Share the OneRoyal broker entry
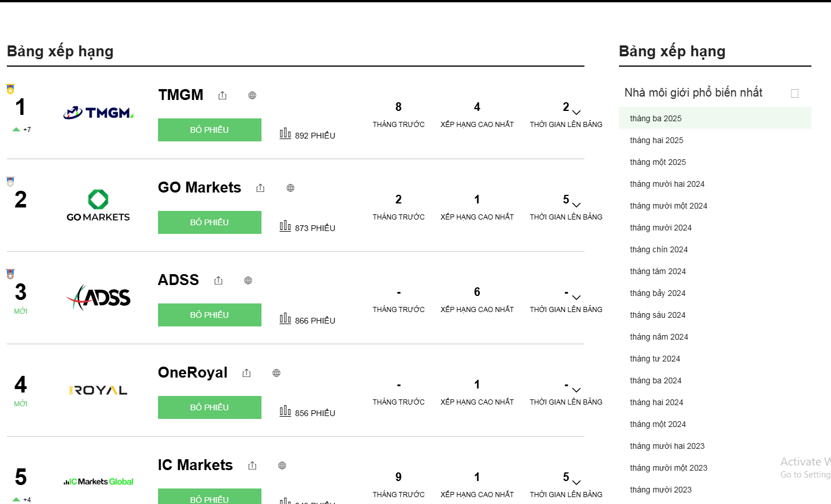Viewport: 831px width, 504px height. [247, 373]
